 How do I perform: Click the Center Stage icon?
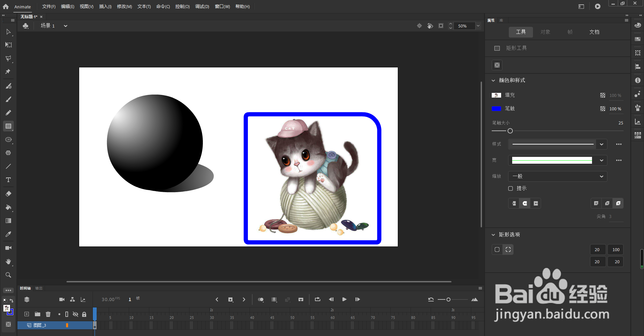419,26
